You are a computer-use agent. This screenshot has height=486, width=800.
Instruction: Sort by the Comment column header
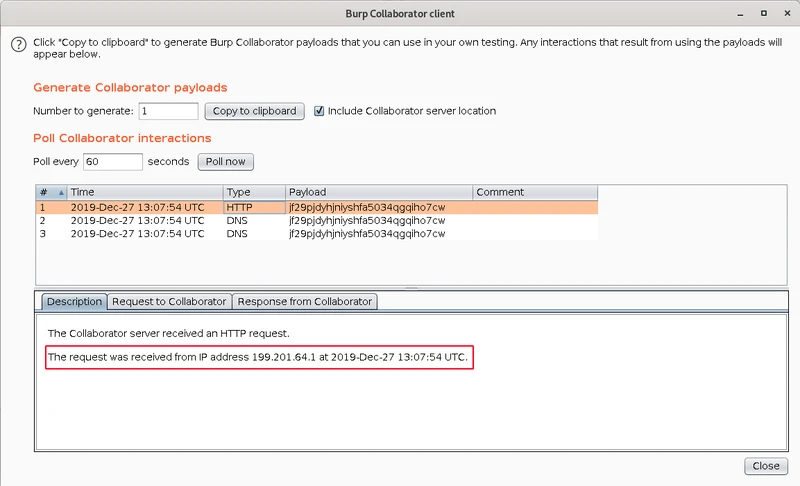tap(535, 192)
